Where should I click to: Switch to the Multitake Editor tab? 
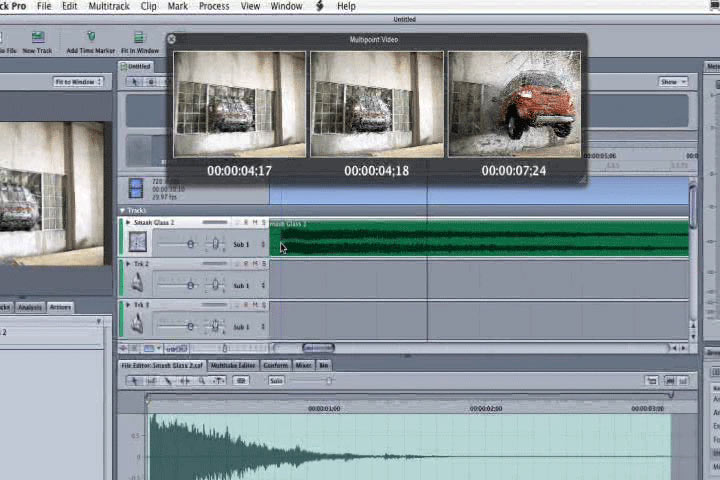click(x=233, y=365)
